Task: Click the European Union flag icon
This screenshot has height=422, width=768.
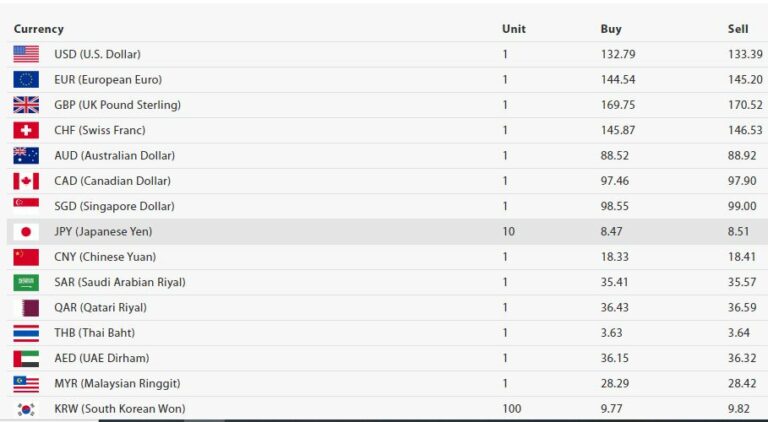Action: (x=26, y=79)
